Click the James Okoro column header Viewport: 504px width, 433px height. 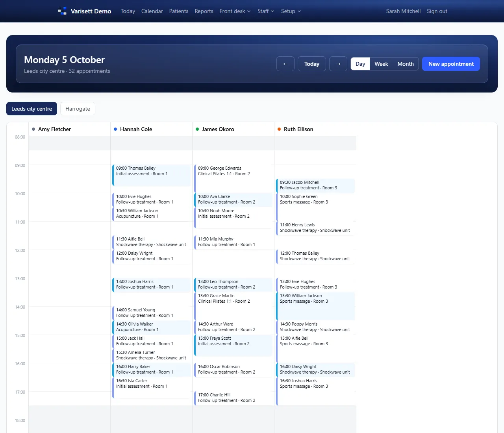233,129
